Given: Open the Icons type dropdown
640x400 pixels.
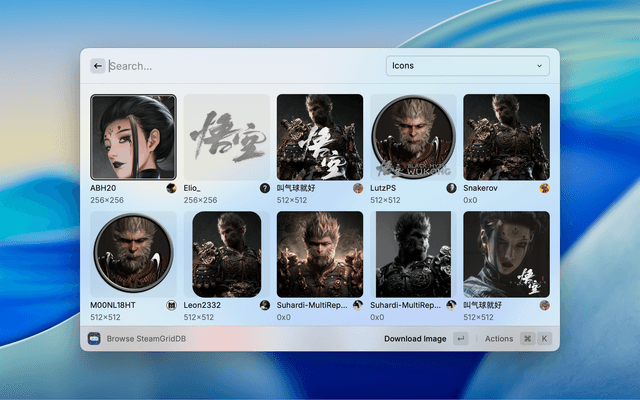Looking at the screenshot, I should [467, 66].
